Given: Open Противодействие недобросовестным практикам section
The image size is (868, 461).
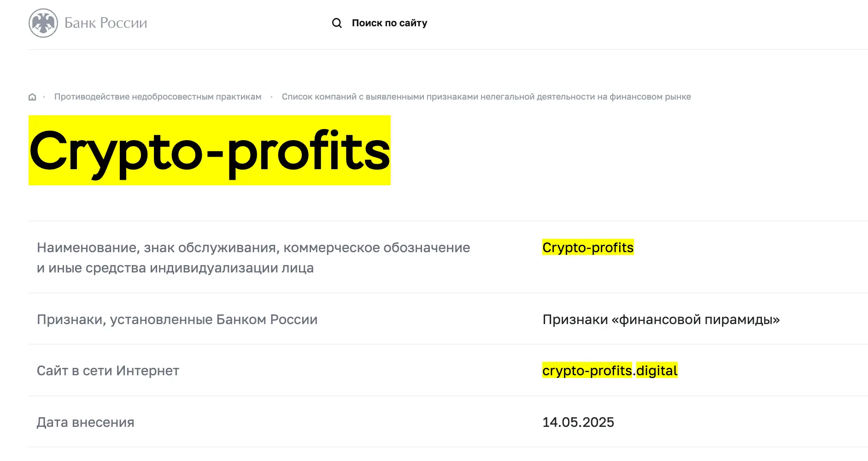Looking at the screenshot, I should coord(158,96).
